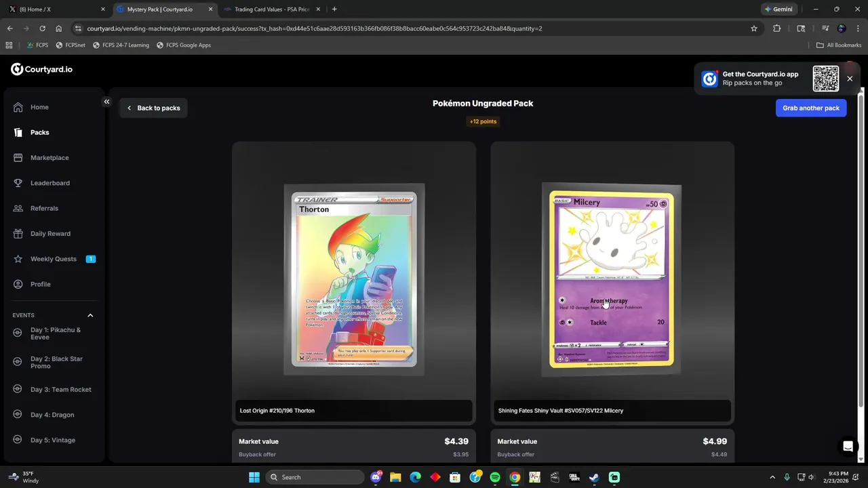
Task: Open the FCPS Google Apps bookmark
Action: (183, 45)
